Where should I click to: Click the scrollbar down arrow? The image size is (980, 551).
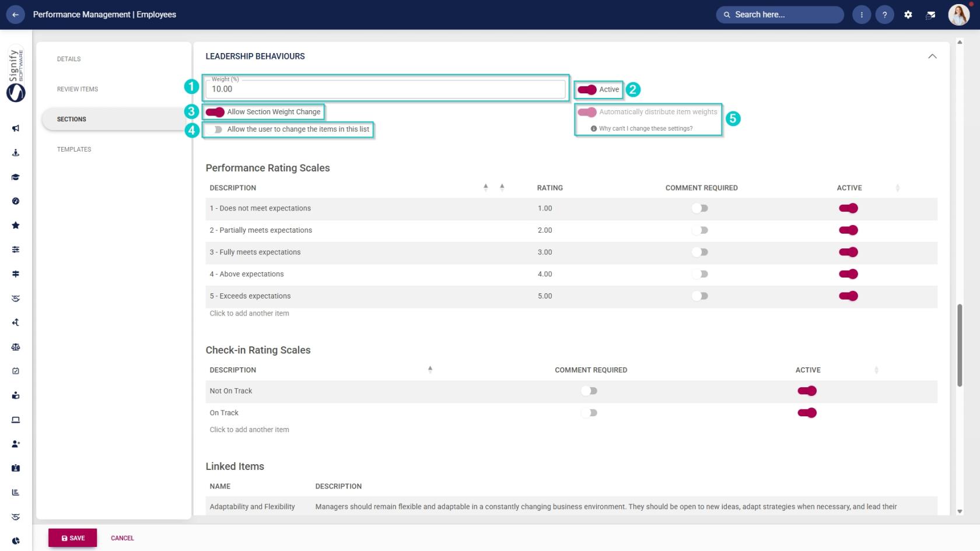(x=960, y=511)
